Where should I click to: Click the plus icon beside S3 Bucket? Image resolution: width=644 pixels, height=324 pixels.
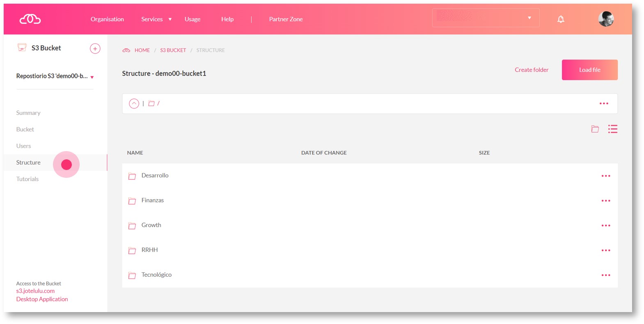[x=95, y=48]
